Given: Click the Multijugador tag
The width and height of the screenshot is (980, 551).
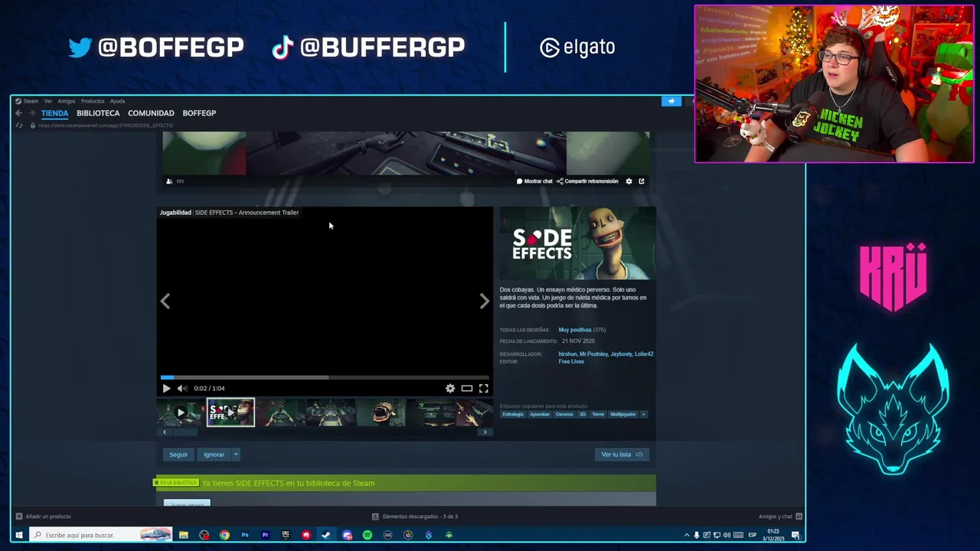Looking at the screenshot, I should tap(623, 415).
